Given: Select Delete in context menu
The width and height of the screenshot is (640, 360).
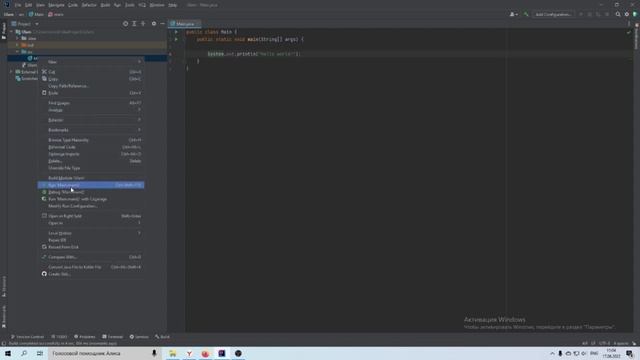Looking at the screenshot, I should 91,161.
